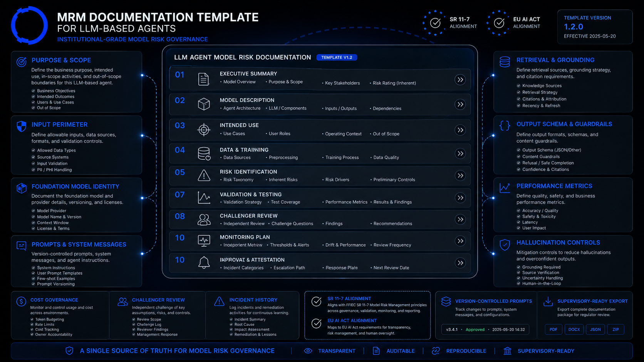644x362 pixels.
Task: Click the Hallucination Controls shield-check icon
Action: [505, 245]
